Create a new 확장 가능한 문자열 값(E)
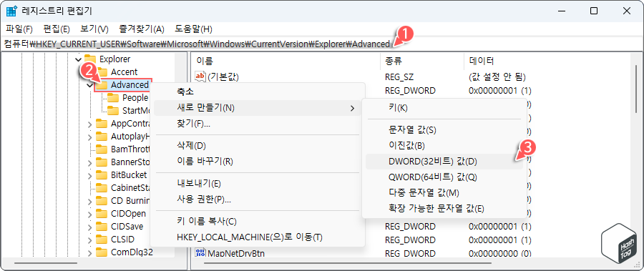Screen dimensions: 644x271 [x=444, y=209]
